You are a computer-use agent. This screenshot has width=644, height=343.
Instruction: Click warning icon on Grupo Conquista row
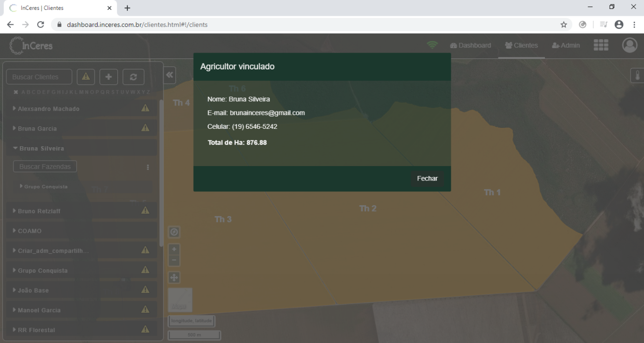145,270
